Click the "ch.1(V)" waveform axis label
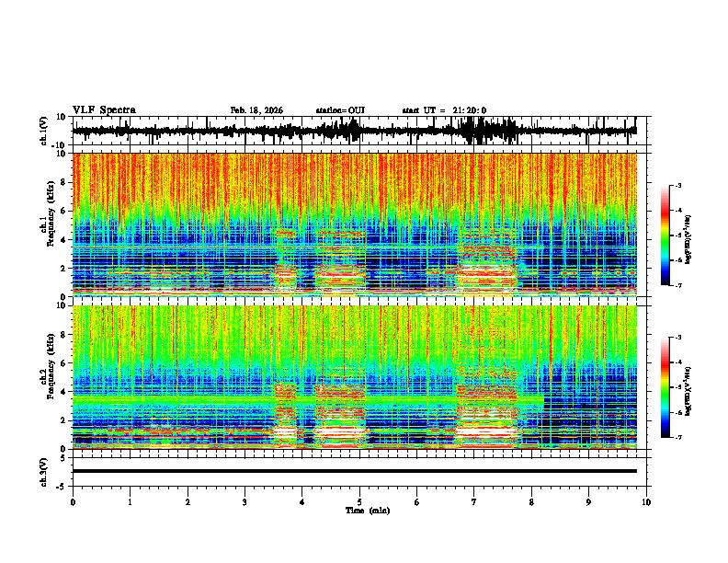728x563 pixels. (x=44, y=131)
